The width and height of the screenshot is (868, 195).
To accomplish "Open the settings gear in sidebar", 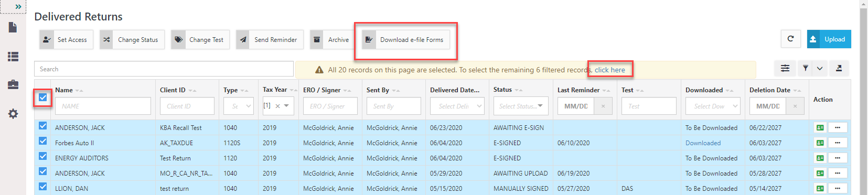I will coord(13,114).
